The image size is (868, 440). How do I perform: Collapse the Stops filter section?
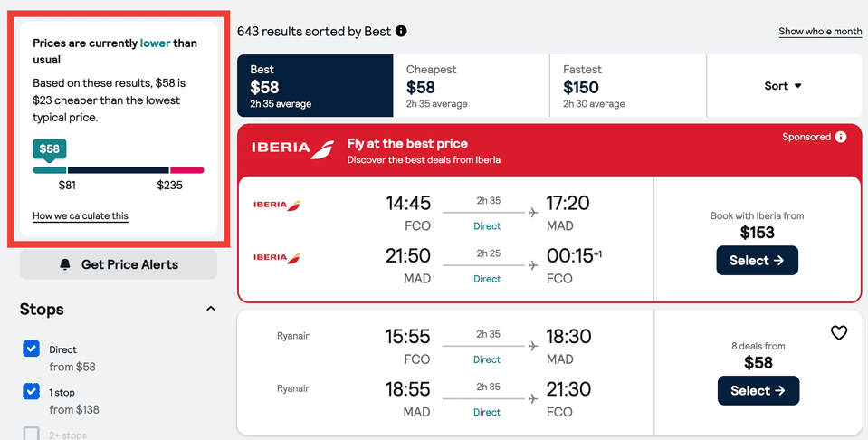coord(211,309)
